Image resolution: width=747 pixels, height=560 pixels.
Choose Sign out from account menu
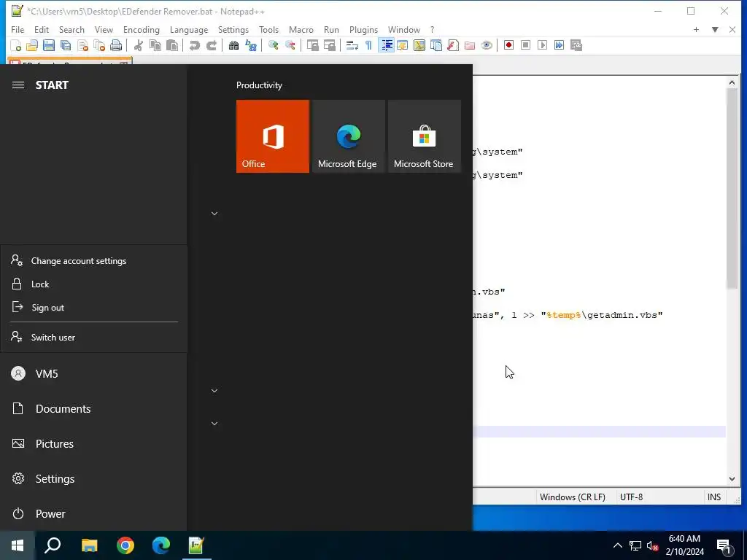[94, 308]
